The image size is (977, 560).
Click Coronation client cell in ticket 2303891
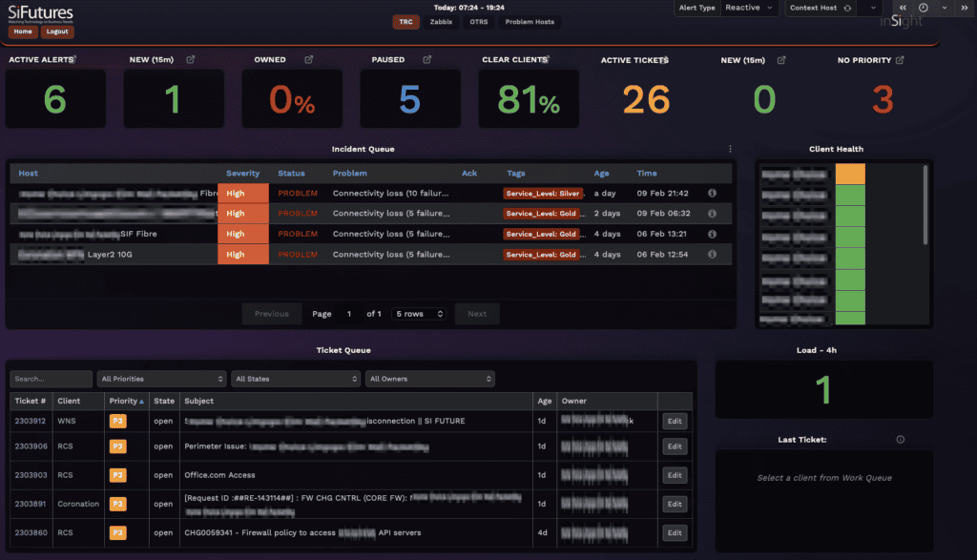pyautogui.click(x=78, y=504)
